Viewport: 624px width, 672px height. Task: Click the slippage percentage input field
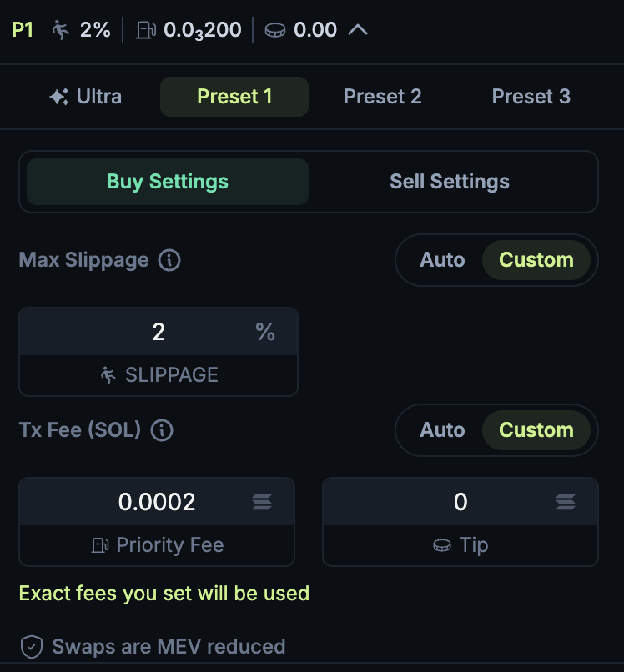(159, 333)
